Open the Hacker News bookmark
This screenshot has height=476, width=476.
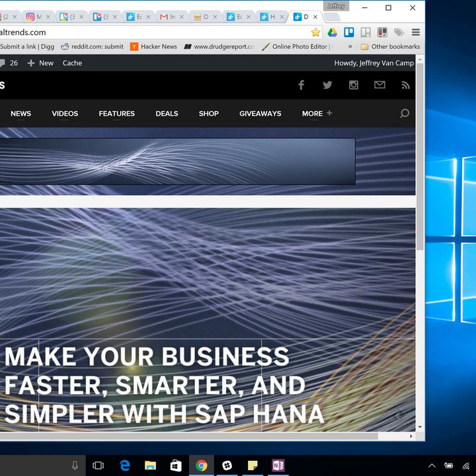(153, 46)
